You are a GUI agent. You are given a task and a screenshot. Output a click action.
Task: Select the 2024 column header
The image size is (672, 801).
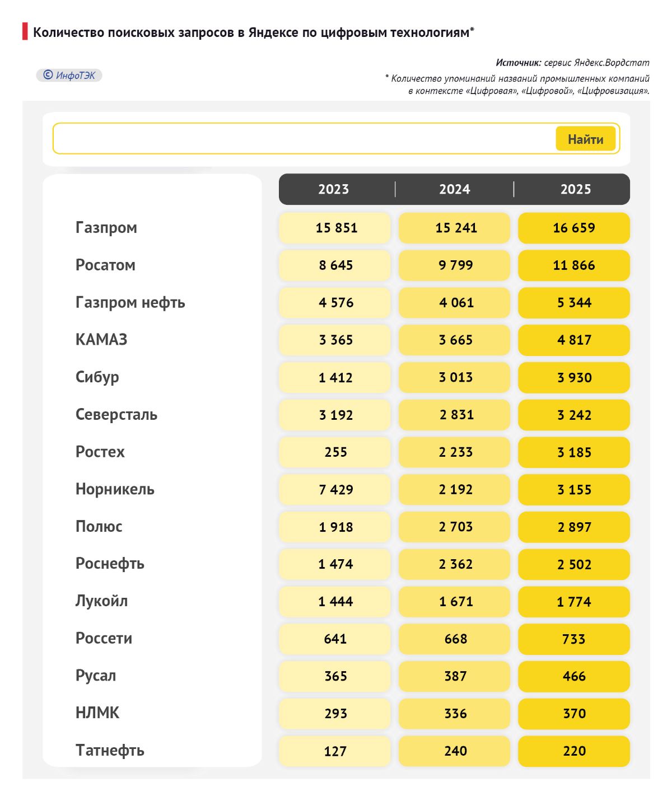coord(454,189)
